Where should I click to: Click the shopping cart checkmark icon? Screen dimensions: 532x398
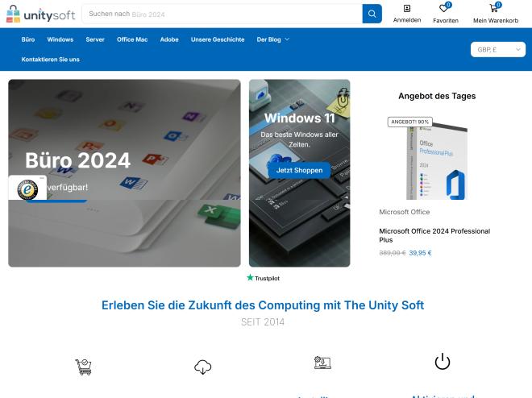click(x=84, y=367)
